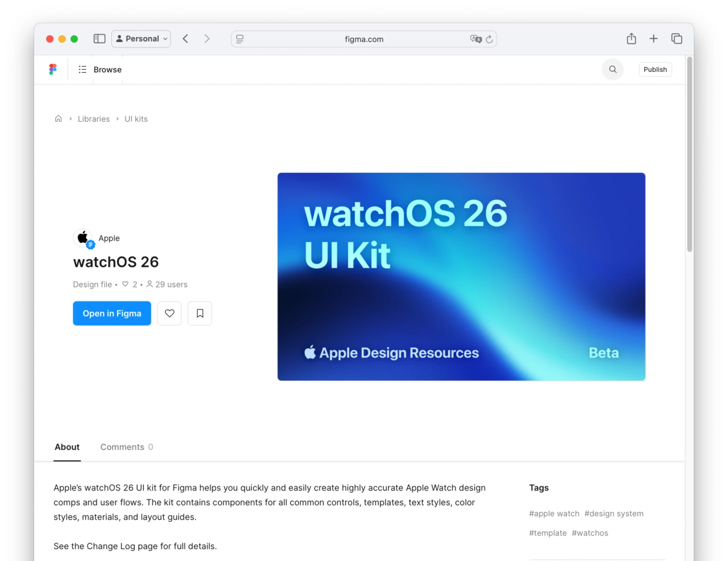Toggle the Safari sidebar

tap(100, 38)
